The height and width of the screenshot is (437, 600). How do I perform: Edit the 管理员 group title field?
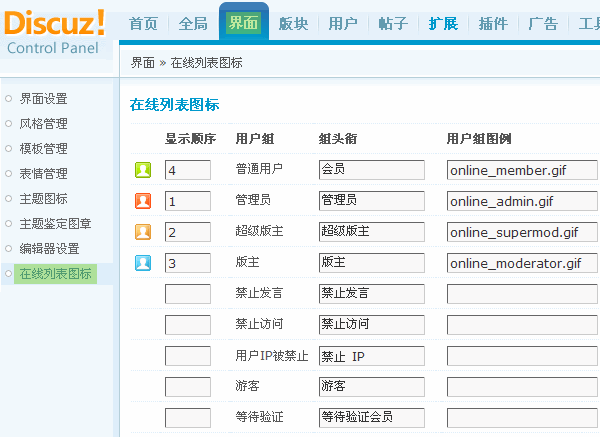tap(372, 201)
